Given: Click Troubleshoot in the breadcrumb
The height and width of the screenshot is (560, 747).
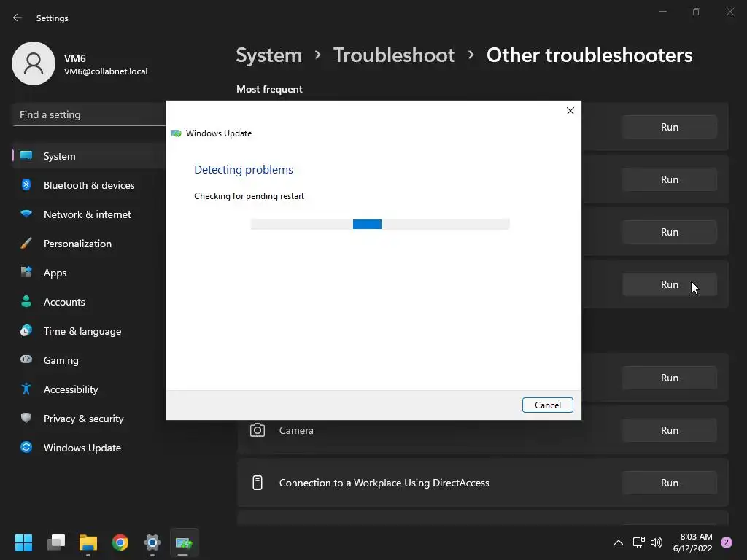Looking at the screenshot, I should pos(394,55).
